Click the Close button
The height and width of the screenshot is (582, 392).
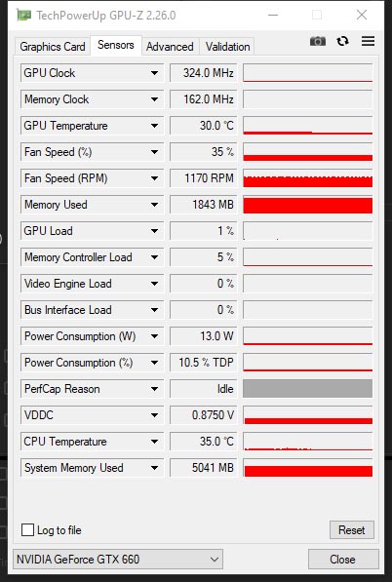tap(343, 559)
